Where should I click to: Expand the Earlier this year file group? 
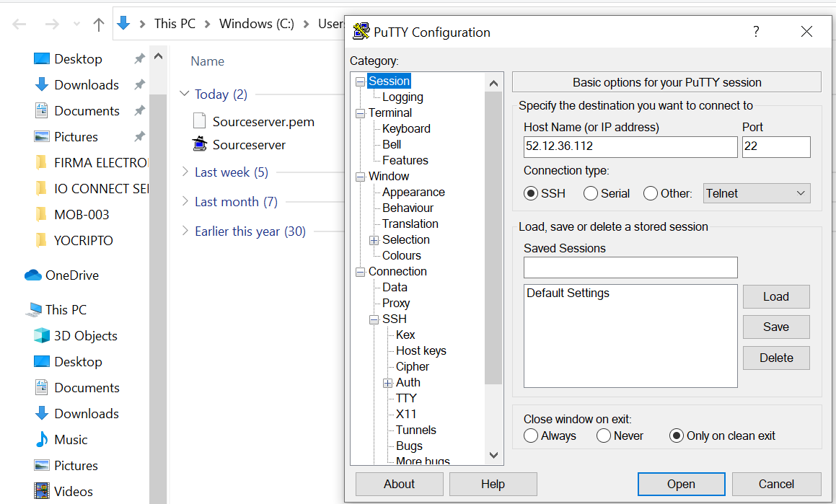point(185,230)
